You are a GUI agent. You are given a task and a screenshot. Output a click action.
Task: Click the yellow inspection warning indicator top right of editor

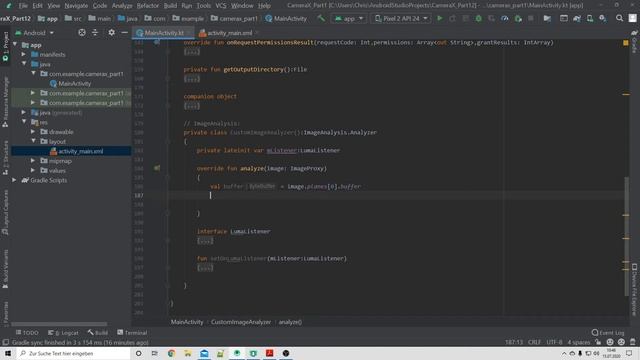[x=626, y=42]
